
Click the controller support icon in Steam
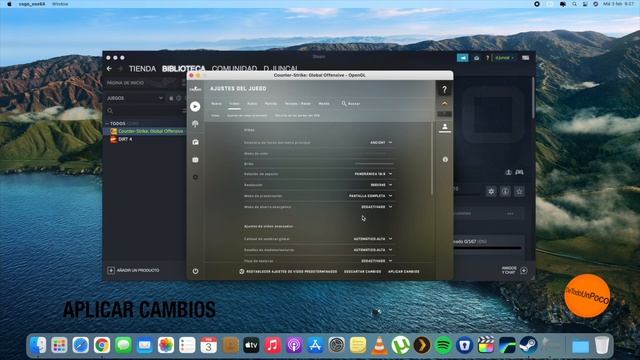pos(519,172)
